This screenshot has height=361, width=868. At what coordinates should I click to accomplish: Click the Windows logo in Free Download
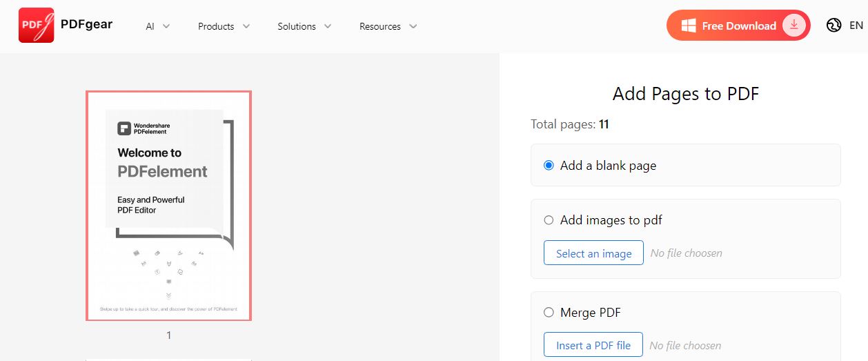[x=688, y=26]
